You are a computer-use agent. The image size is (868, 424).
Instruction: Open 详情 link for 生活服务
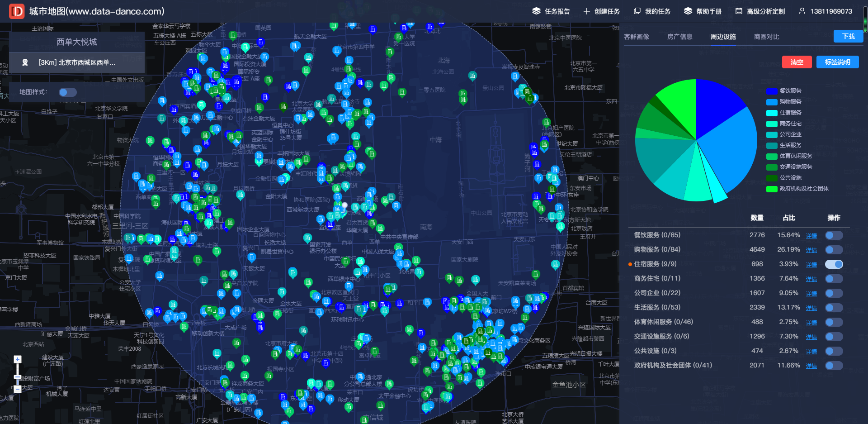tap(811, 308)
